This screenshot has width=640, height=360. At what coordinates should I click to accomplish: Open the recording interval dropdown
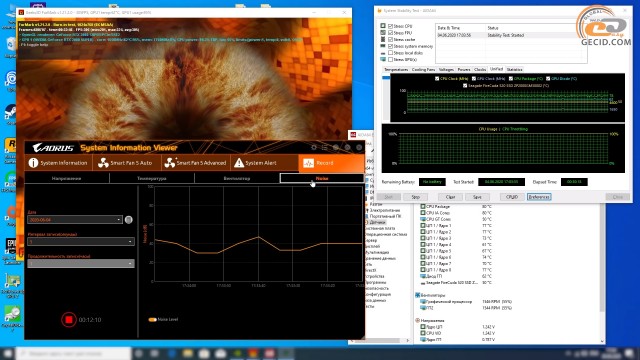coord(81,242)
